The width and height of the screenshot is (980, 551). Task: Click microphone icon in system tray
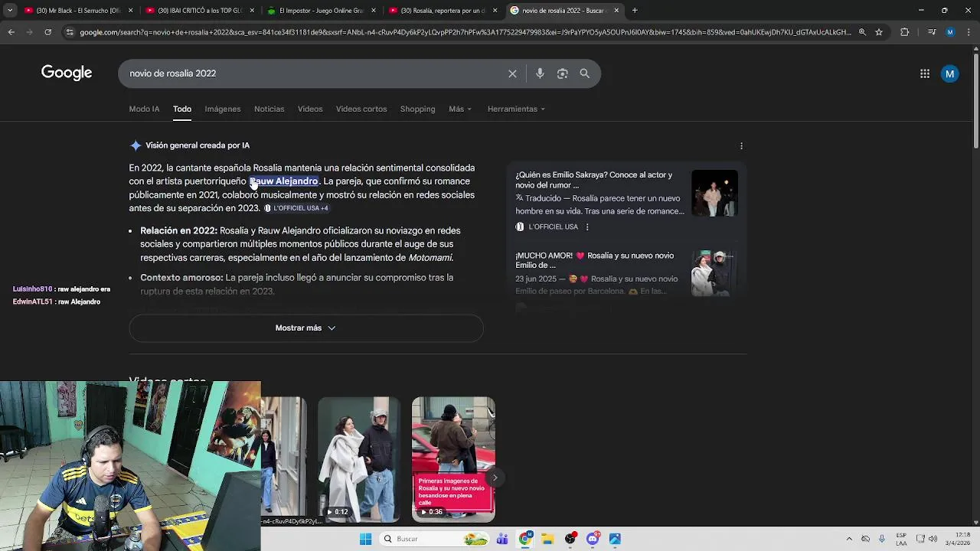click(x=882, y=539)
